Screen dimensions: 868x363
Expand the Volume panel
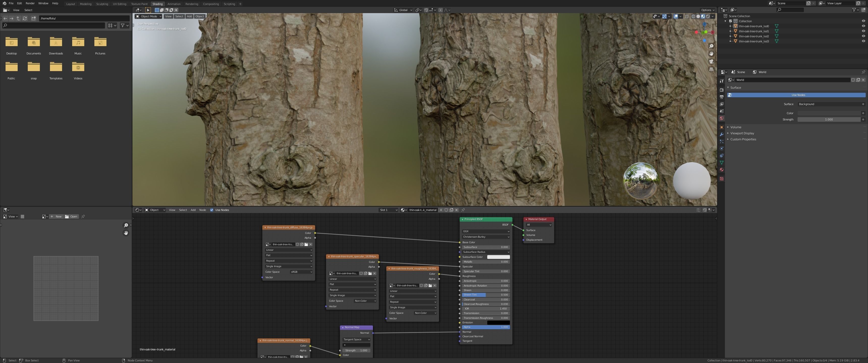click(736, 127)
